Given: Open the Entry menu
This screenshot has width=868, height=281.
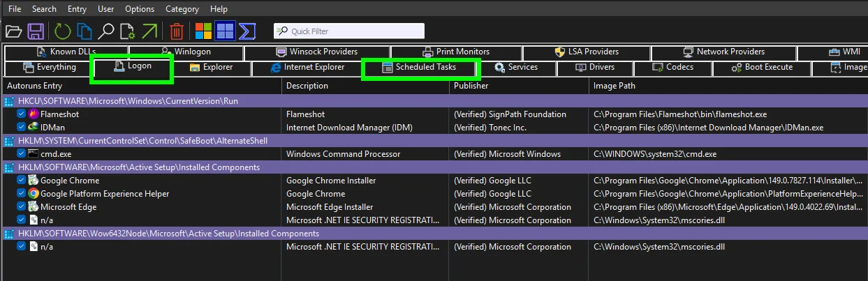Looking at the screenshot, I should [78, 9].
